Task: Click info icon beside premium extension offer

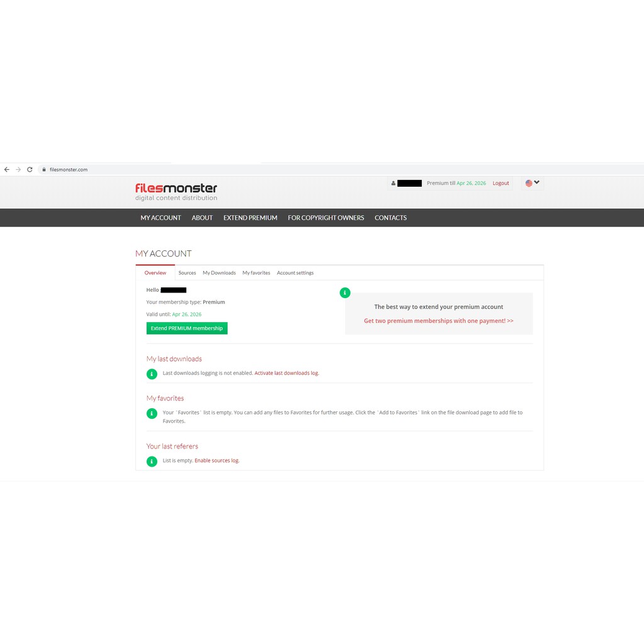Action: click(345, 292)
